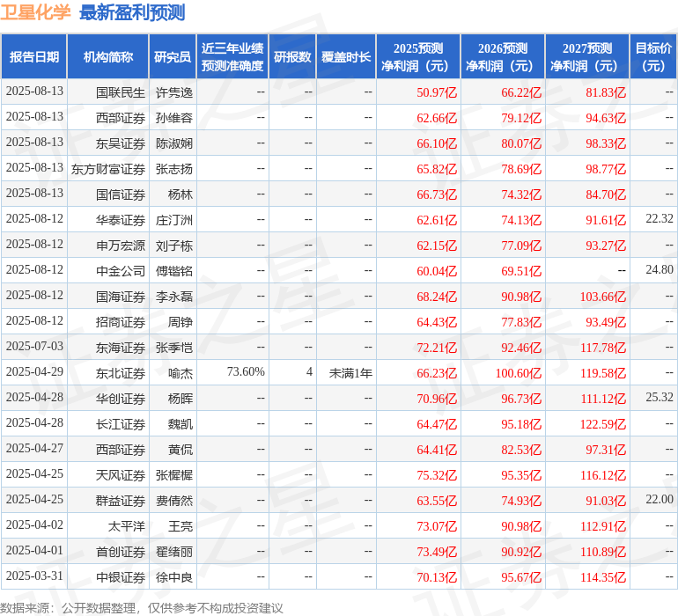Image resolution: width=678 pixels, height=616 pixels.
Task: Select the 2027预测净利润 column header
Action: [587, 57]
